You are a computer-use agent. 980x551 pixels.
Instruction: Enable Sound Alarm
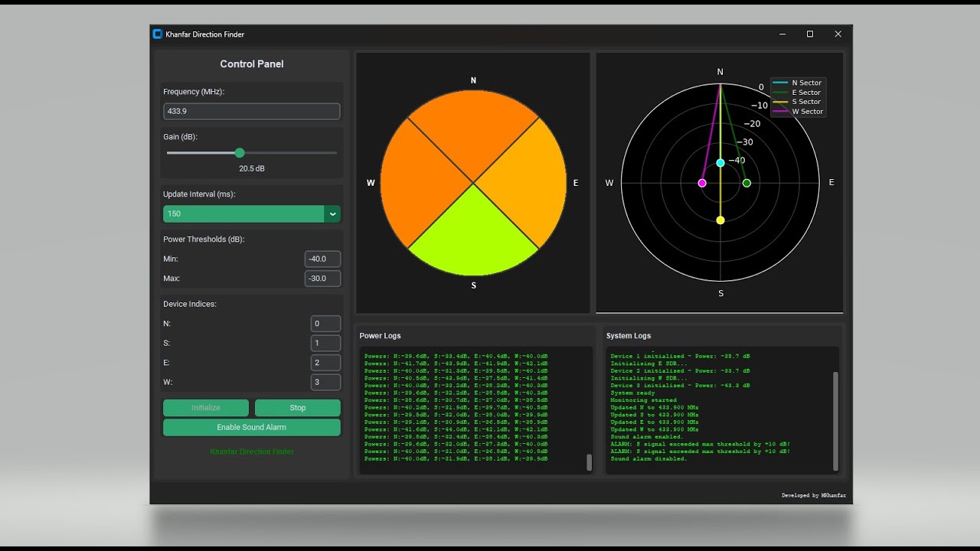pos(251,427)
